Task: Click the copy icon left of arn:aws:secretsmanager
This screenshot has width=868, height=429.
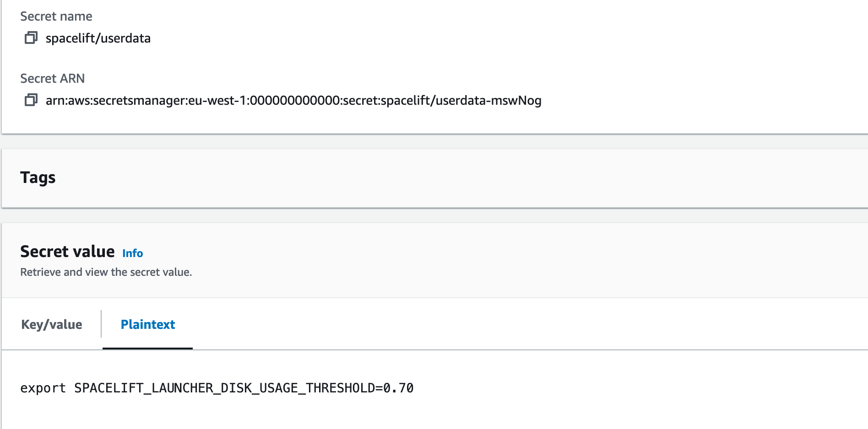Action: [x=31, y=101]
